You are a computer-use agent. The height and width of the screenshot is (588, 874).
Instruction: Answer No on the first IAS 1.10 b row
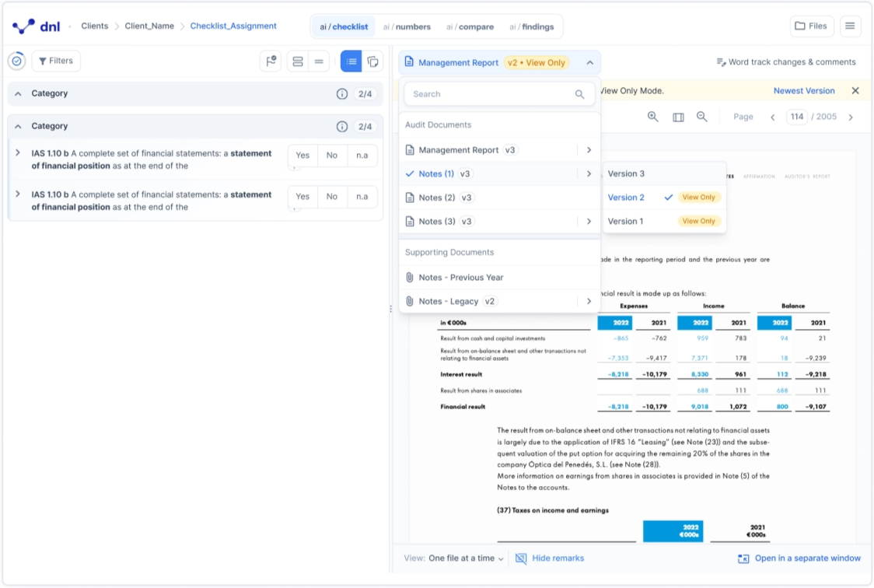(332, 156)
